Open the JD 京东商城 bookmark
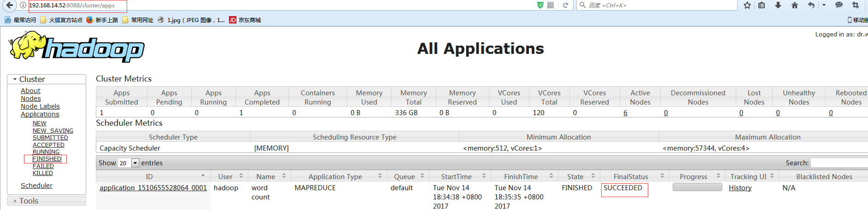This screenshot has width=868, height=210. (x=245, y=20)
